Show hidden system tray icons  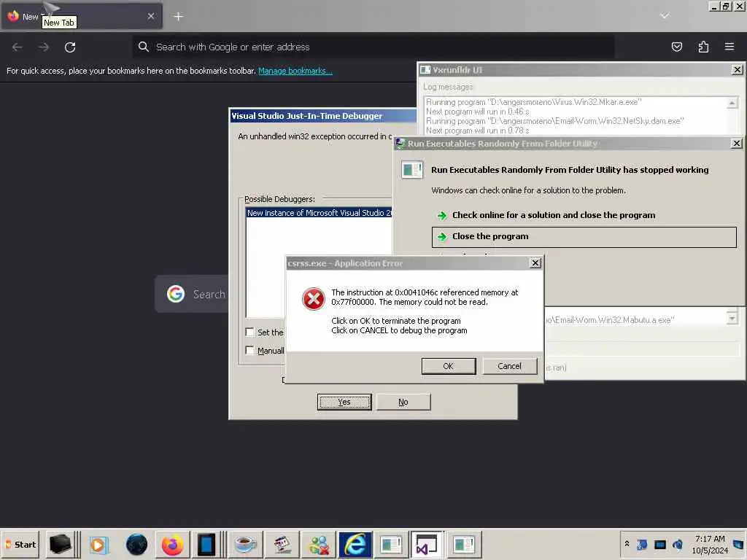coord(627,544)
